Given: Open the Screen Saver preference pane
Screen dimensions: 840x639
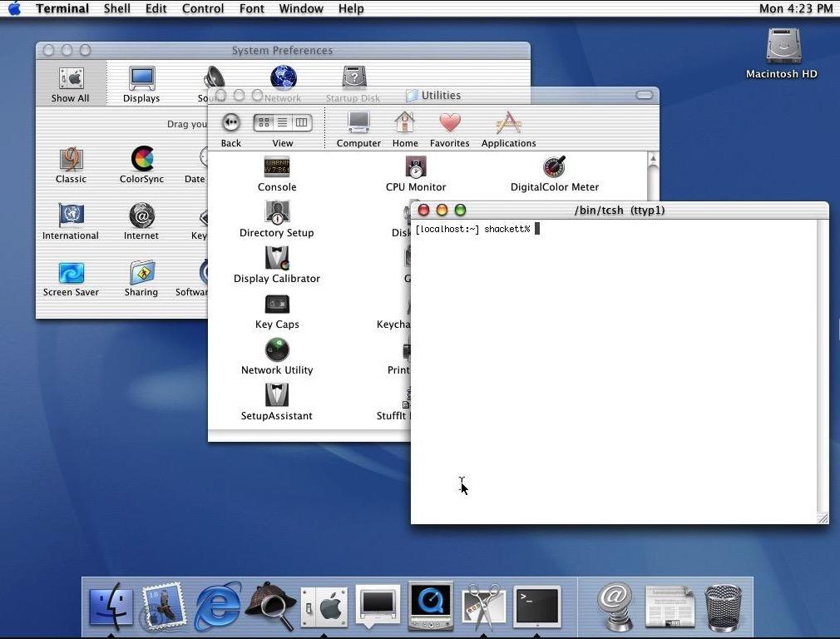Looking at the screenshot, I should [x=71, y=279].
